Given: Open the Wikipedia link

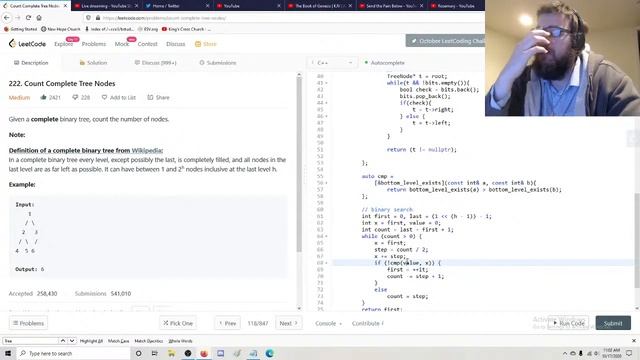Looking at the screenshot, I should pos(147,151).
